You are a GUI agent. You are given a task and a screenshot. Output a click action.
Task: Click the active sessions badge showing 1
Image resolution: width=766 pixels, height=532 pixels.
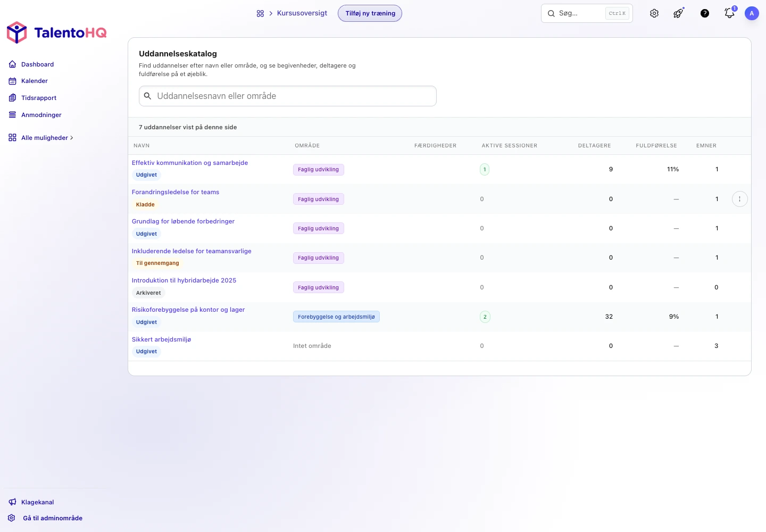(485, 170)
